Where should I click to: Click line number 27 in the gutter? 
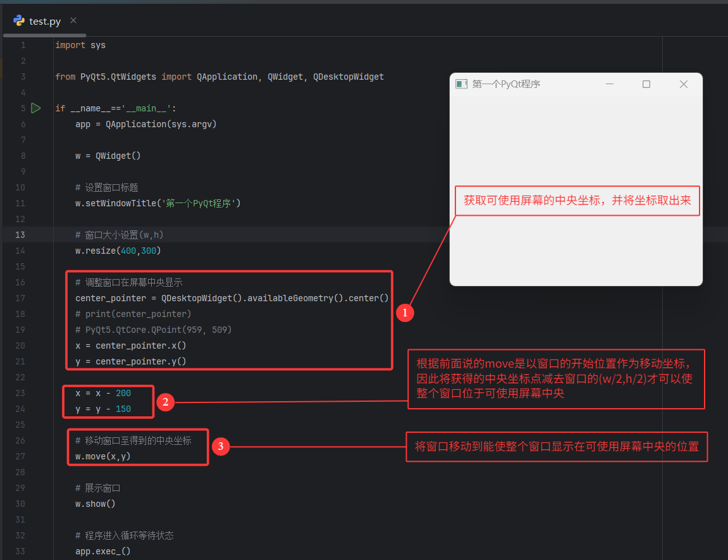click(20, 456)
